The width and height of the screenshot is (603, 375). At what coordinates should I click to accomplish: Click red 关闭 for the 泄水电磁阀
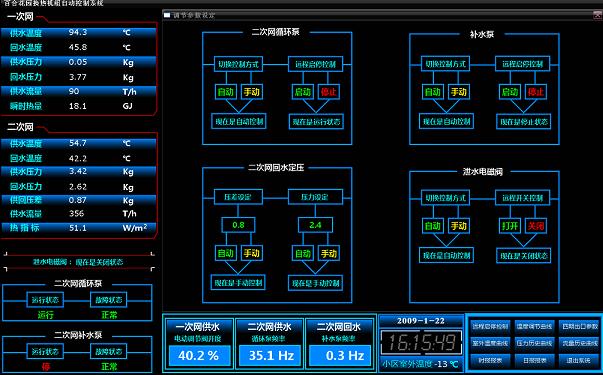click(x=536, y=226)
